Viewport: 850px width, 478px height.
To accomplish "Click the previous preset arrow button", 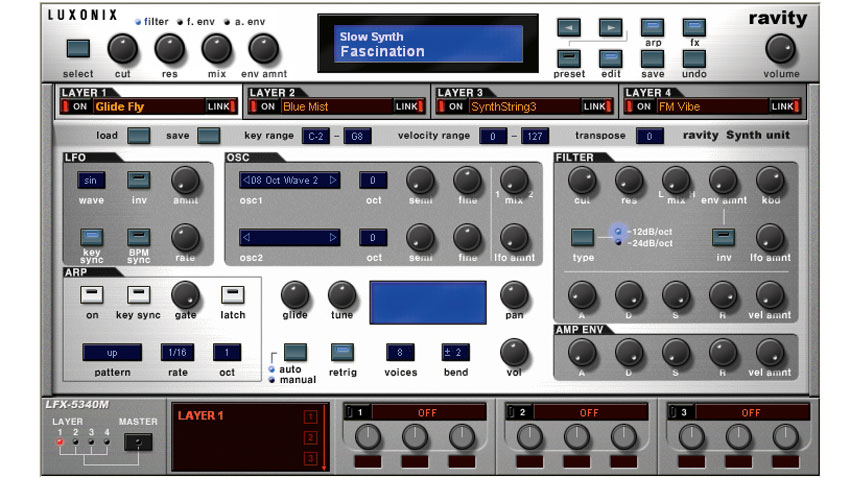I will pyautogui.click(x=569, y=27).
